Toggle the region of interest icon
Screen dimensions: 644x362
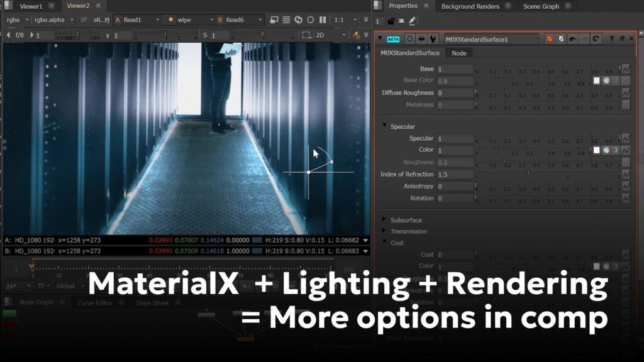click(x=306, y=36)
